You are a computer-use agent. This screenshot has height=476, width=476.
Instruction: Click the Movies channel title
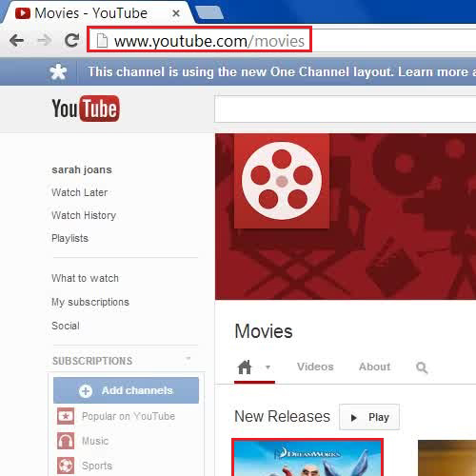click(x=264, y=331)
